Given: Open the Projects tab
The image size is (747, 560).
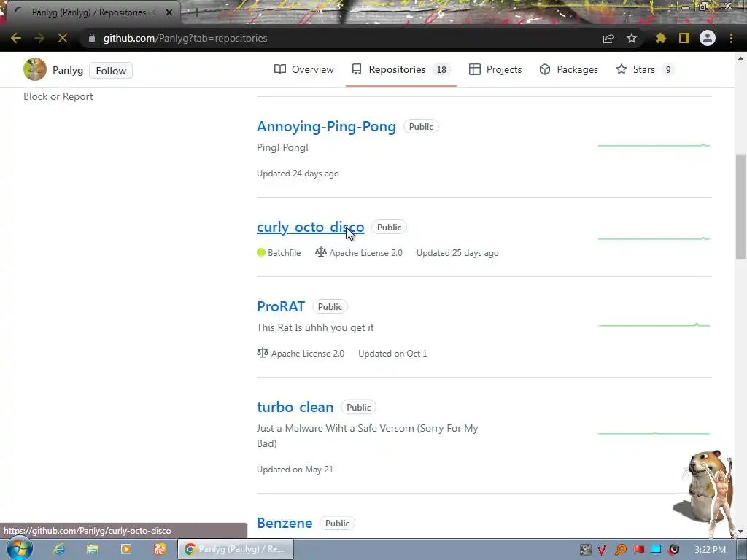Looking at the screenshot, I should [x=495, y=69].
